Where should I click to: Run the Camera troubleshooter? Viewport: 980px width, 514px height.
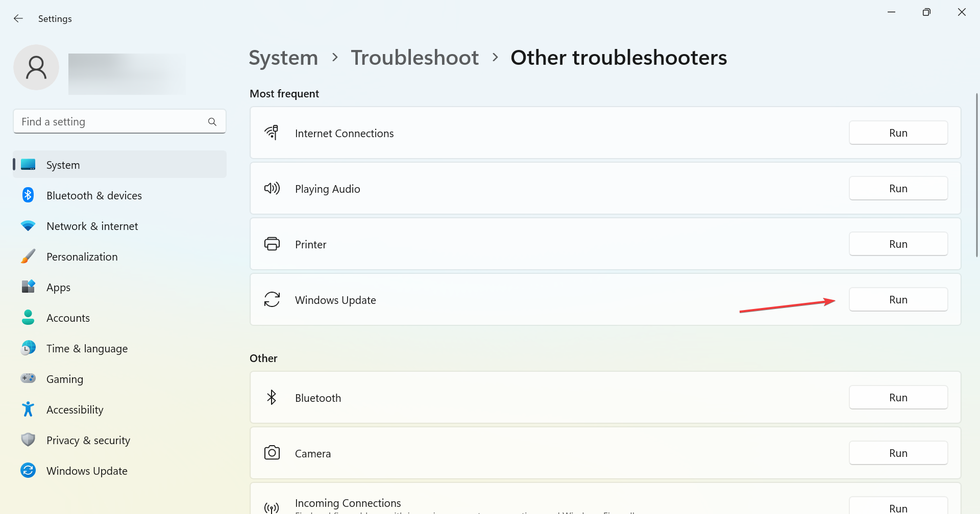point(898,453)
